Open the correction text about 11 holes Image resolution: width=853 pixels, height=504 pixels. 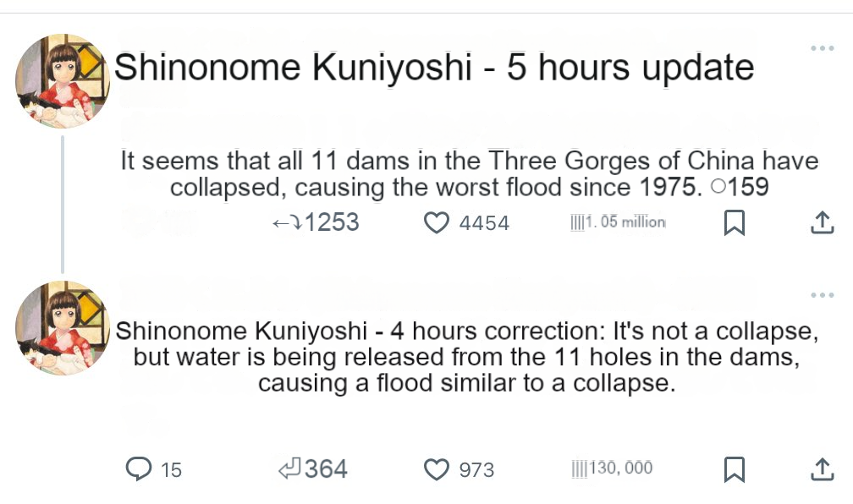click(466, 356)
